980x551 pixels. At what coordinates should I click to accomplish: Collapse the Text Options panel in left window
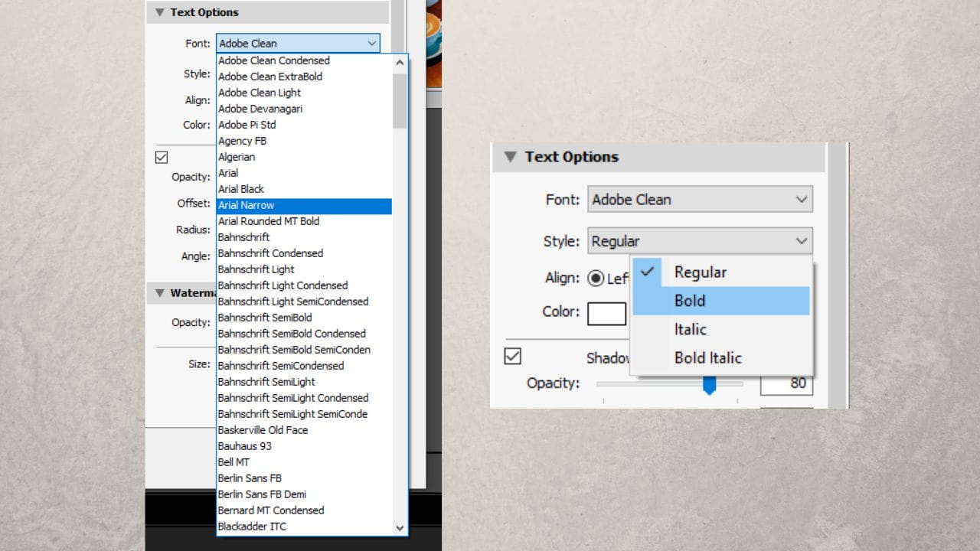(159, 12)
